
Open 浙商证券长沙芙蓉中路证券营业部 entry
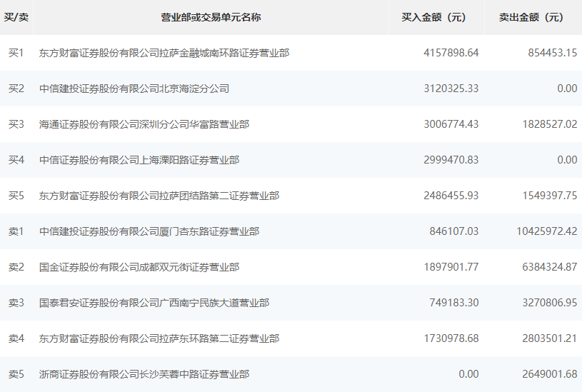(x=144, y=374)
